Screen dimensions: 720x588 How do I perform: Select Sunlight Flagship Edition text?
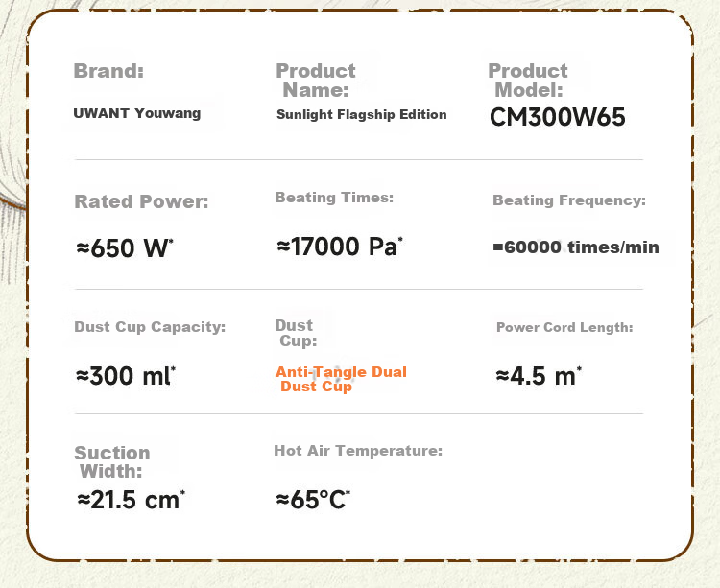coord(361,114)
